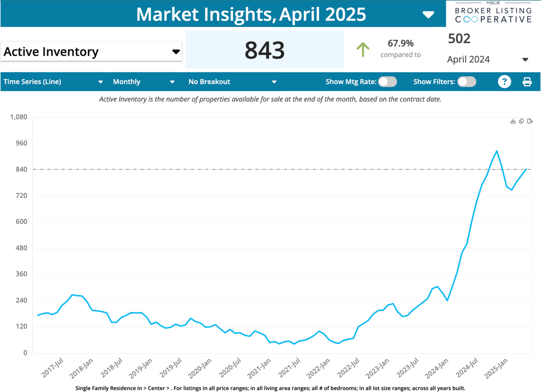Screen dimensions: 541x392
Task: Copy the chart using copy icon
Action: [x=521, y=121]
